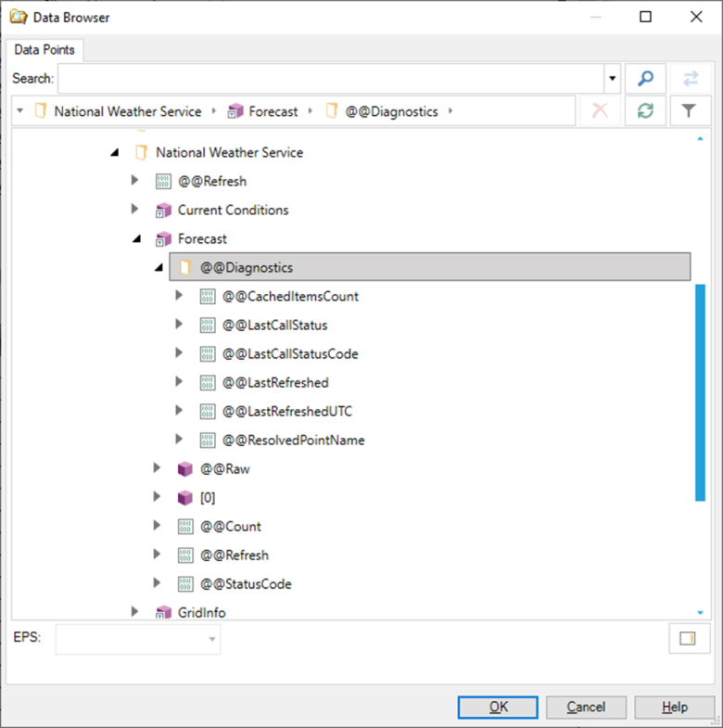Click inside the Search text field
The image size is (723, 728).
330,79
